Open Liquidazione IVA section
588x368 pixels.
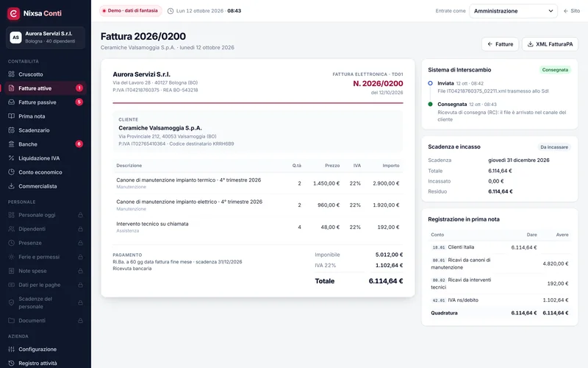46,158
